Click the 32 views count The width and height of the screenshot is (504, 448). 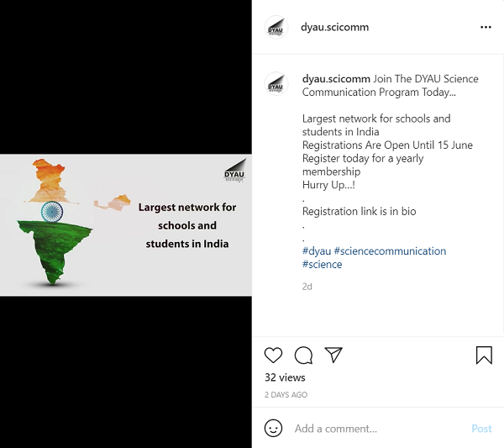(285, 377)
